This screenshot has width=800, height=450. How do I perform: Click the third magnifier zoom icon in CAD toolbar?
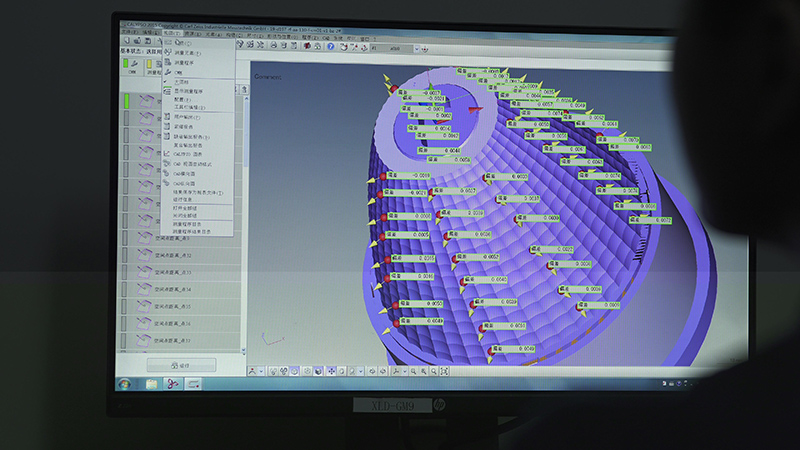(434, 371)
